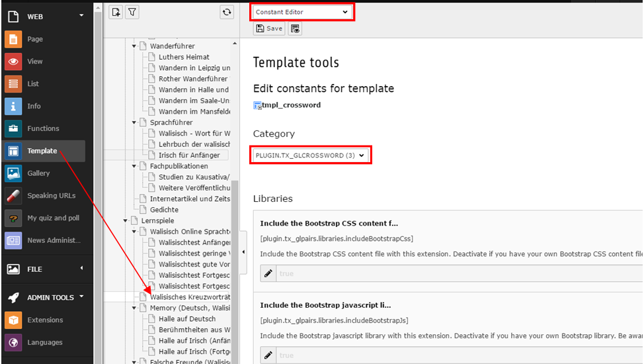Click the includeBootstrapCss value field
The image size is (644, 364).
click(460, 273)
